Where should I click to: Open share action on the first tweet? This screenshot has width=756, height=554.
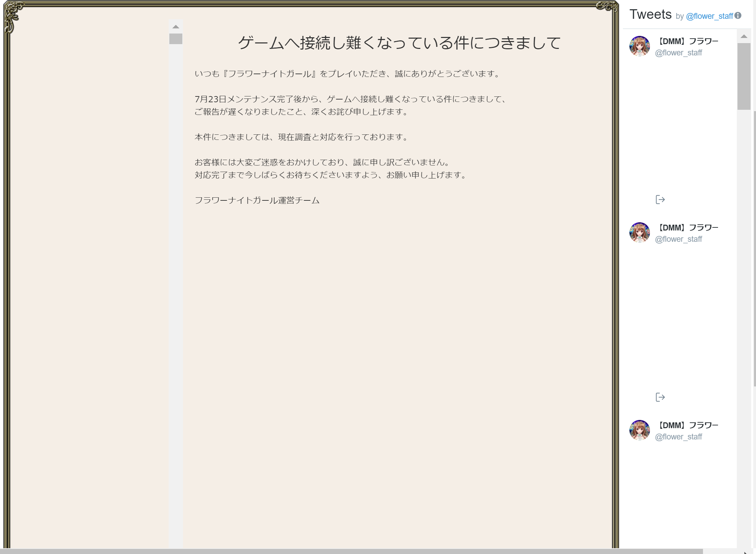[660, 200]
